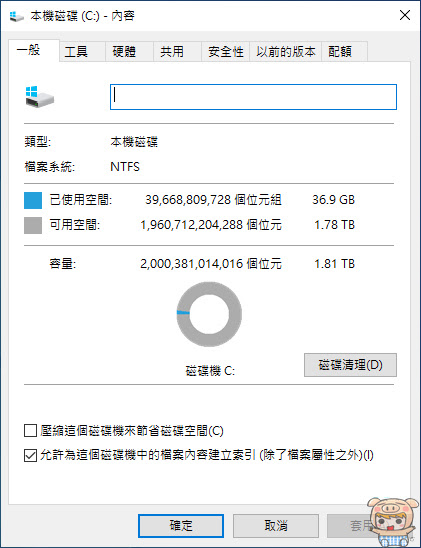Click the NTFS file system text

pyautogui.click(x=125, y=167)
